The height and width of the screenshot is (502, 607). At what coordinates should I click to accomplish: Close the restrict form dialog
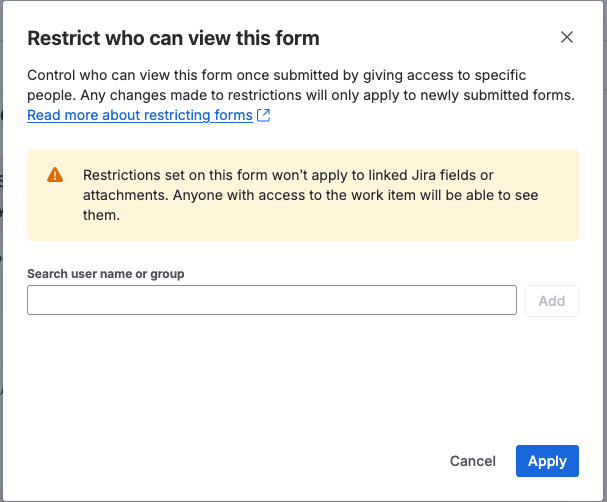[x=566, y=38]
